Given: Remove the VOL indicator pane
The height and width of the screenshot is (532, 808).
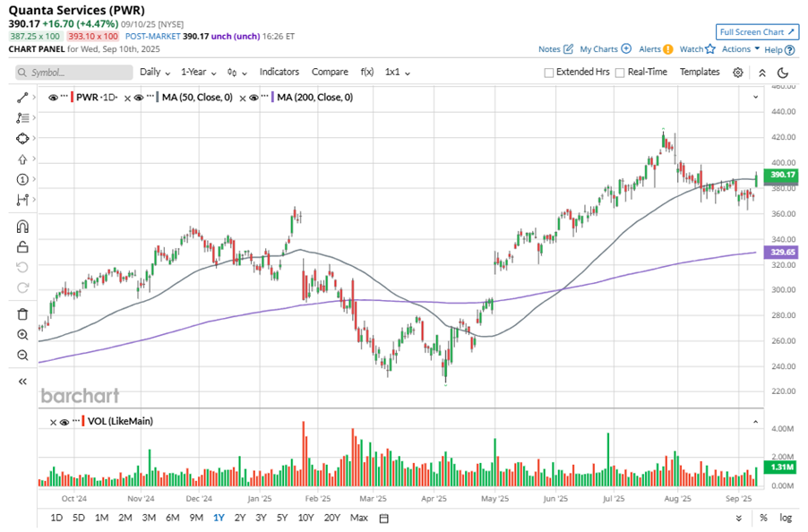Looking at the screenshot, I should point(53,423).
